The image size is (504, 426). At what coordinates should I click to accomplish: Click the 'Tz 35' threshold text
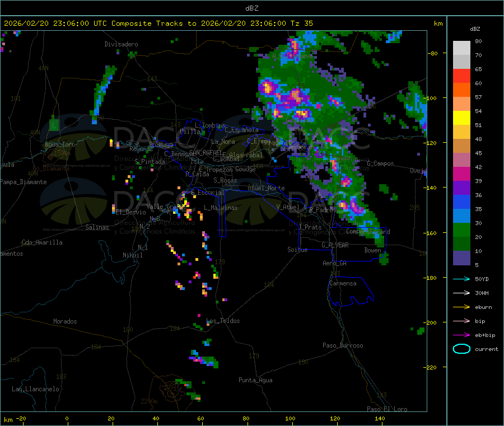(x=301, y=24)
